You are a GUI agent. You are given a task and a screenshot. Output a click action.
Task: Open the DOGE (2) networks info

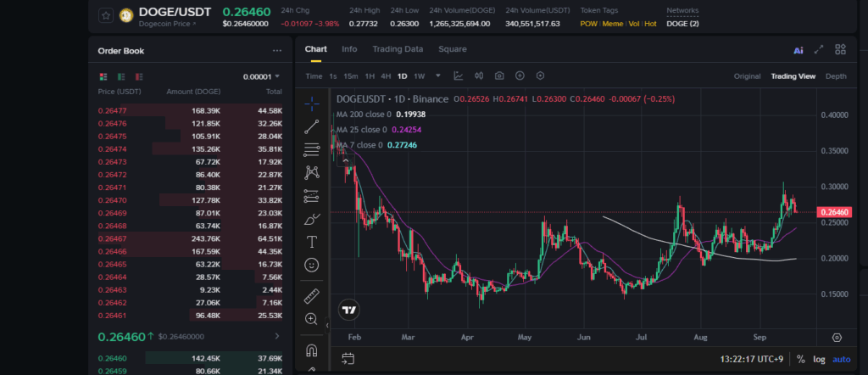click(682, 24)
